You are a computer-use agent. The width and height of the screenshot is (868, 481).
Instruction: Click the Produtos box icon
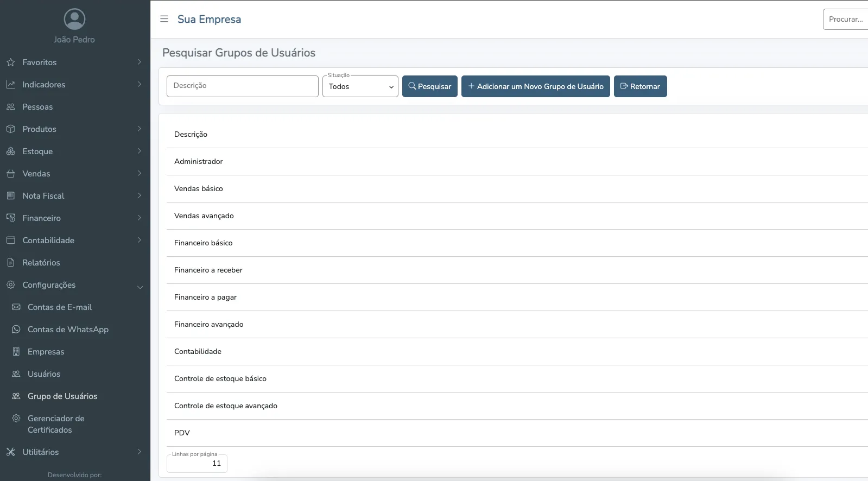[11, 129]
